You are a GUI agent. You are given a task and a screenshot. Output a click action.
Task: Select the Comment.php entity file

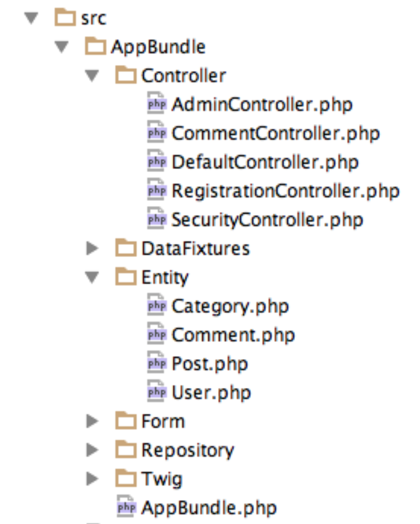233,335
